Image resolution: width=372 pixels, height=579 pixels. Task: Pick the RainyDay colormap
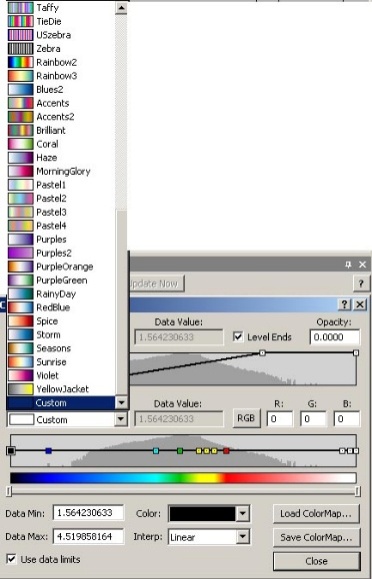pos(61,294)
